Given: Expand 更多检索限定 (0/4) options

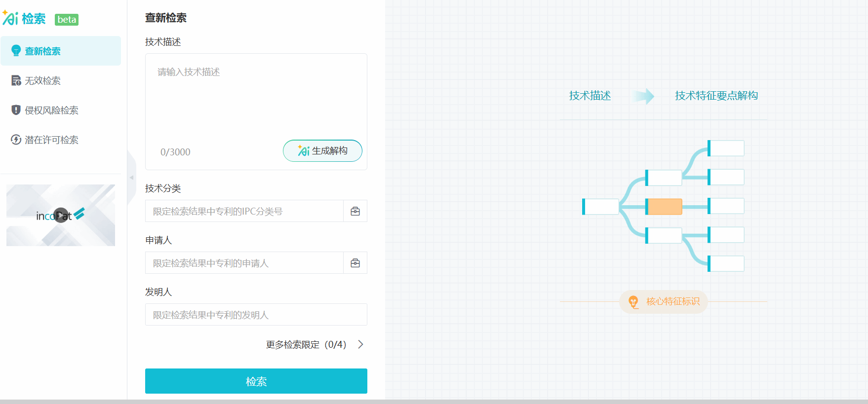Looking at the screenshot, I should [306, 344].
